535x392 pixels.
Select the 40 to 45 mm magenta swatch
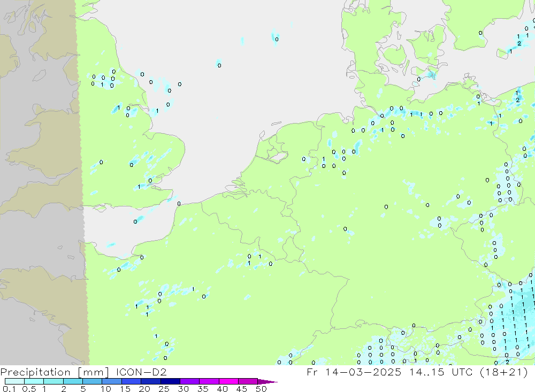coord(228,381)
